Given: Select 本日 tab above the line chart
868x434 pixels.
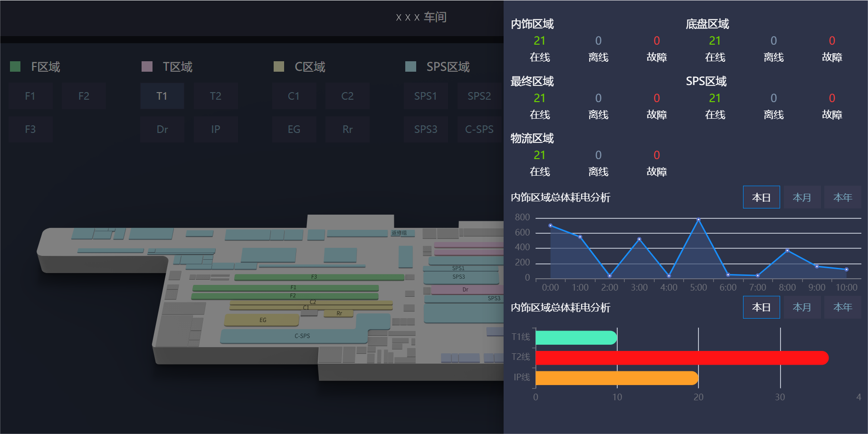Looking at the screenshot, I should 761,197.
